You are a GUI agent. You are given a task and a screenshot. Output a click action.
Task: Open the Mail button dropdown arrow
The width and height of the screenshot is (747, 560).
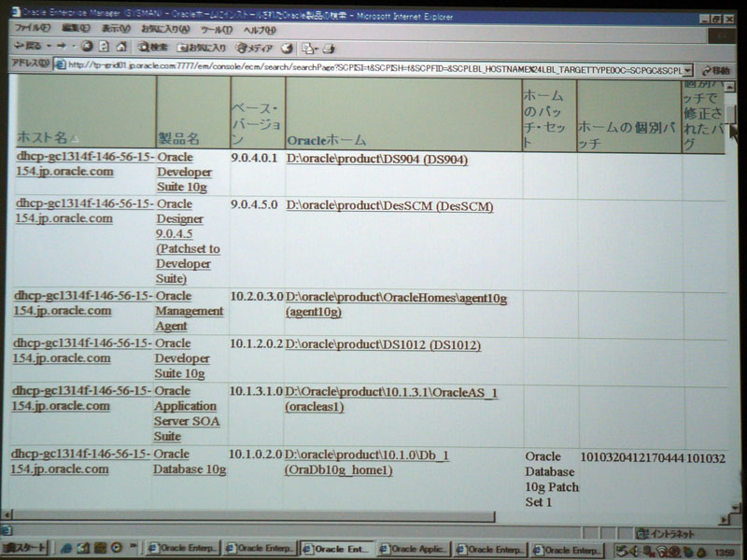(316, 49)
